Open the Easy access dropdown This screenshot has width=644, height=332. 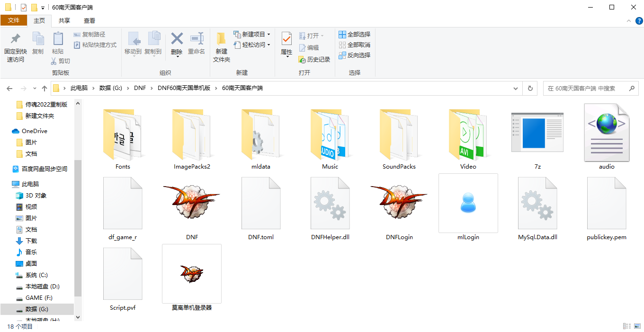pyautogui.click(x=252, y=45)
